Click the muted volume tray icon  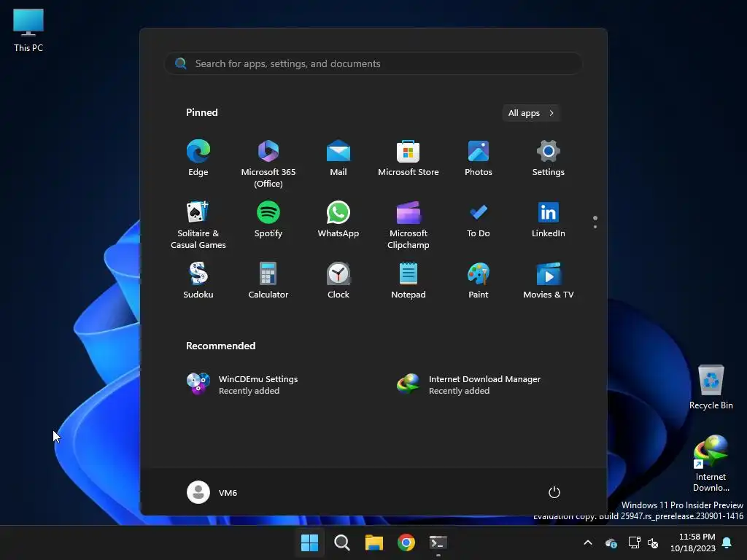click(653, 542)
